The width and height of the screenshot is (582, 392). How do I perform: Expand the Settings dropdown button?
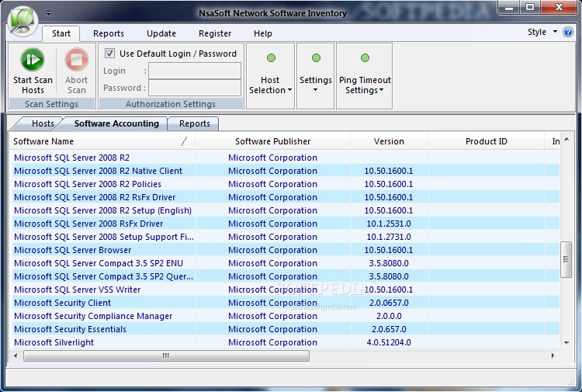[x=316, y=76]
